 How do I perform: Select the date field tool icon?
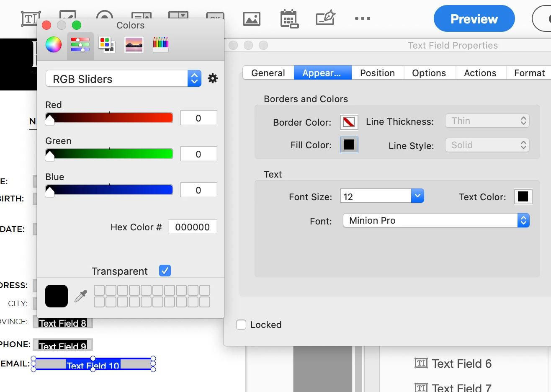coord(289,19)
